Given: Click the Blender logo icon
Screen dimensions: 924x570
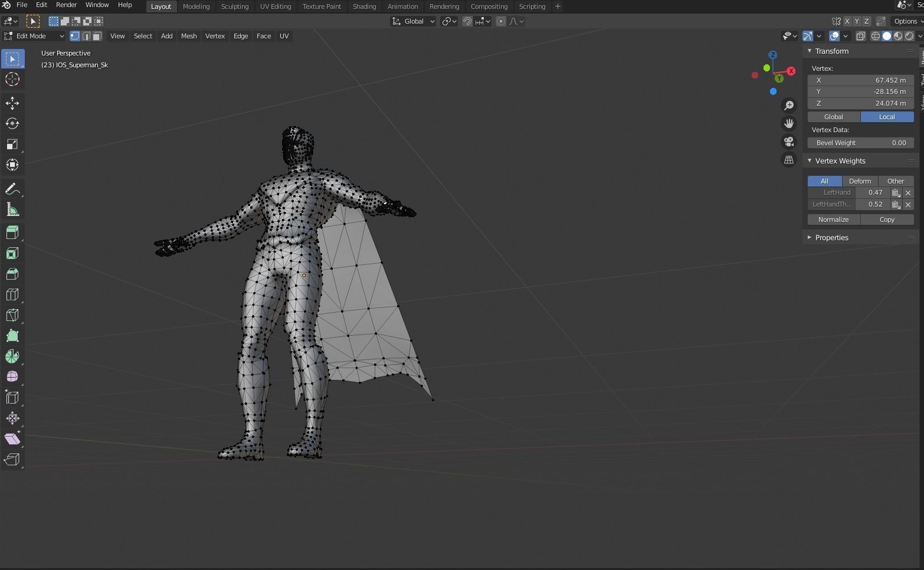Looking at the screenshot, I should point(6,5).
